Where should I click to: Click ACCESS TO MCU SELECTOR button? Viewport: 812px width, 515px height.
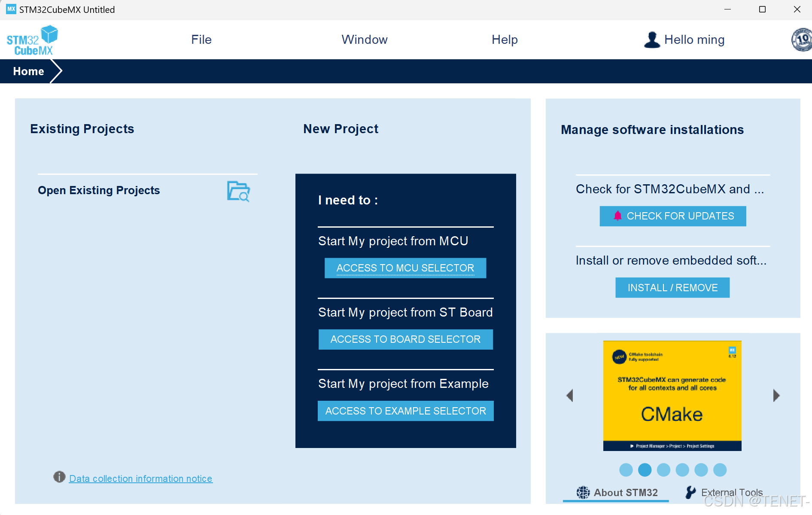[405, 268]
